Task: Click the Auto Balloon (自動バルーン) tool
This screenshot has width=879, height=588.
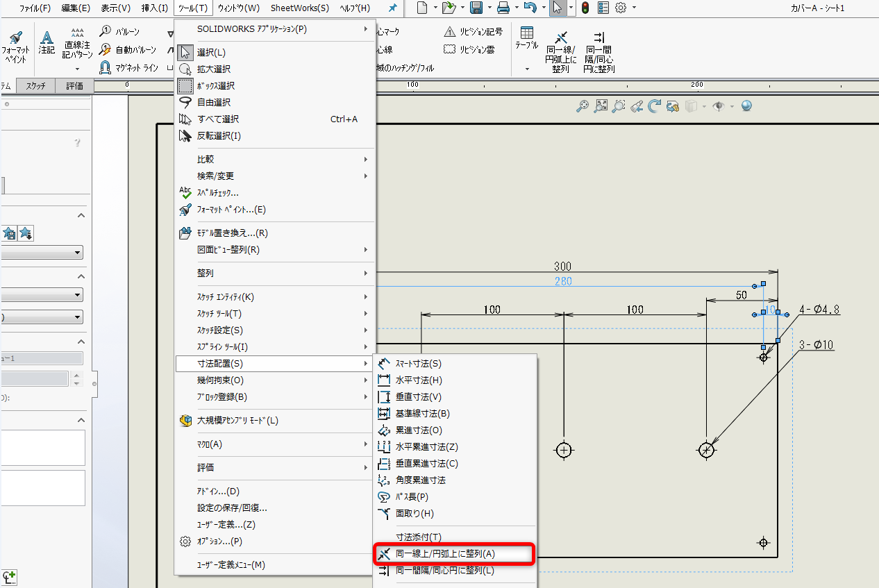Action: click(x=128, y=49)
